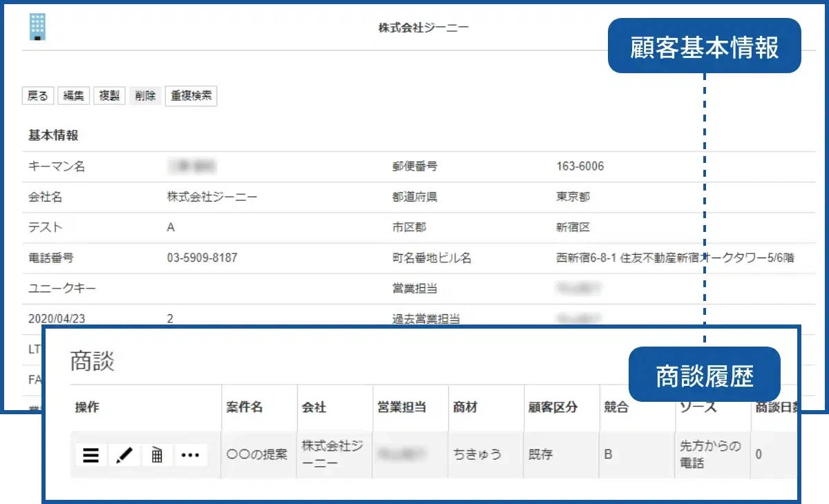
Task: Select the 基本情報 section heading
Action: (53, 135)
